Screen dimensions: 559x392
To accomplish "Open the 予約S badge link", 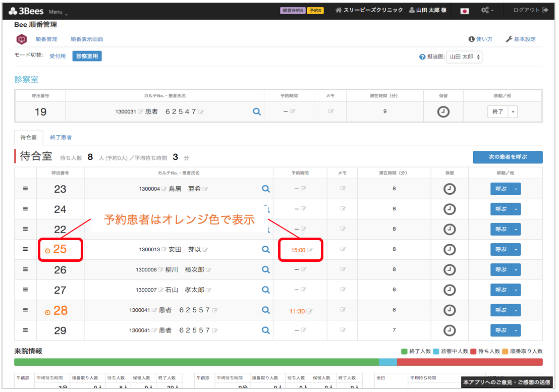I will pyautogui.click(x=315, y=10).
